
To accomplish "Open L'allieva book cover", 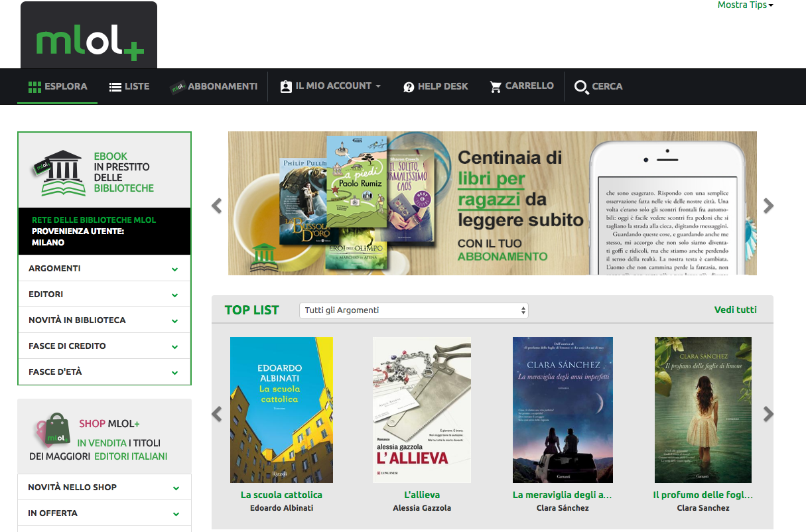I will [422, 410].
